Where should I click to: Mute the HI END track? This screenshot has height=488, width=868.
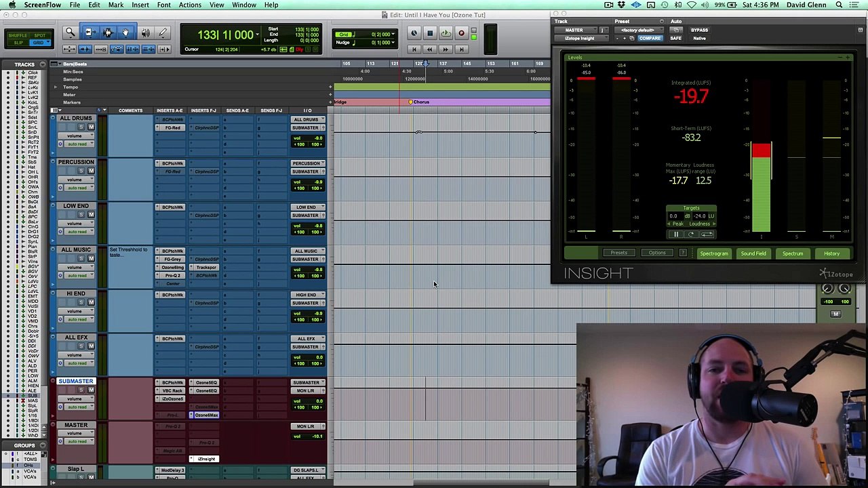coord(91,302)
